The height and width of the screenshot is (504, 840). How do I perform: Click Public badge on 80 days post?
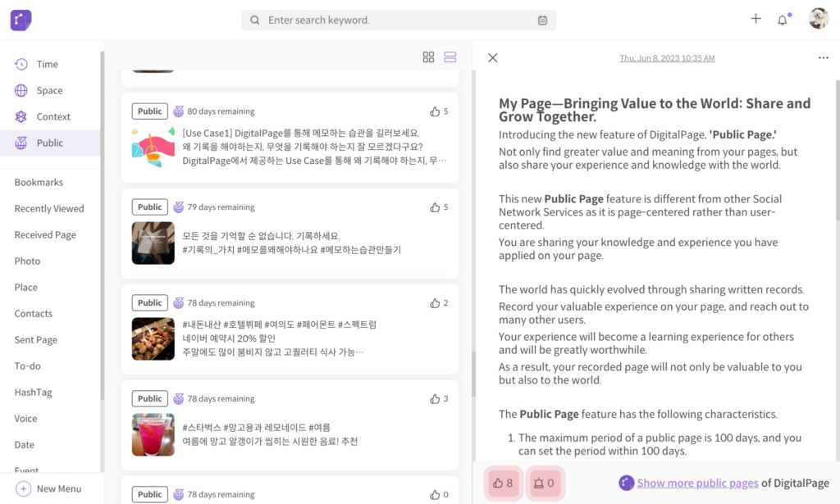pyautogui.click(x=149, y=111)
